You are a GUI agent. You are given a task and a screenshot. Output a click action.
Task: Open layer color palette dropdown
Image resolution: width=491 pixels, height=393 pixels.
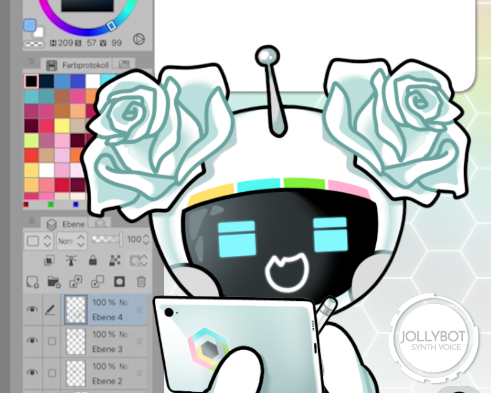point(38,241)
